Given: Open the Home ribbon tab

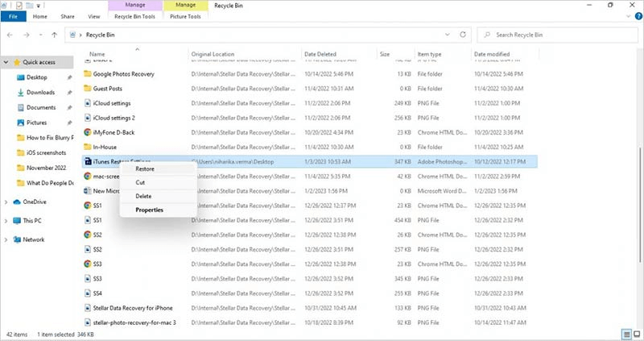Looking at the screenshot, I should (x=39, y=16).
